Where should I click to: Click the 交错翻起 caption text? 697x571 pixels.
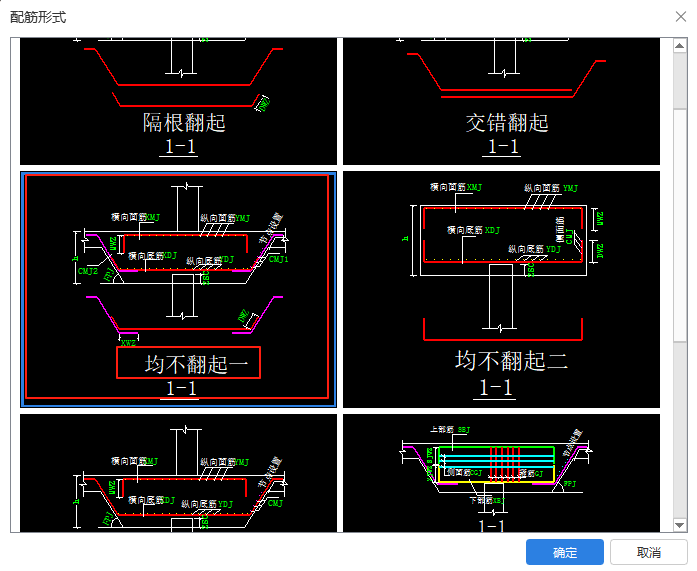tap(507, 122)
